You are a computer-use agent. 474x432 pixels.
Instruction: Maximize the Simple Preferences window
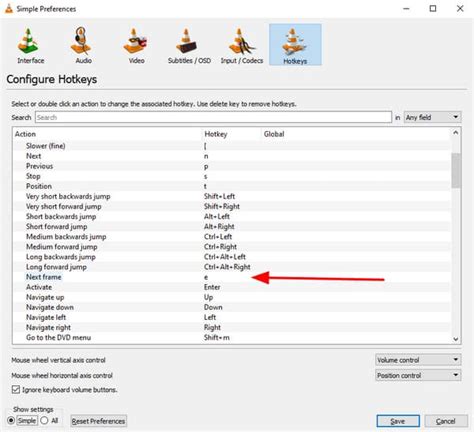tap(433, 9)
